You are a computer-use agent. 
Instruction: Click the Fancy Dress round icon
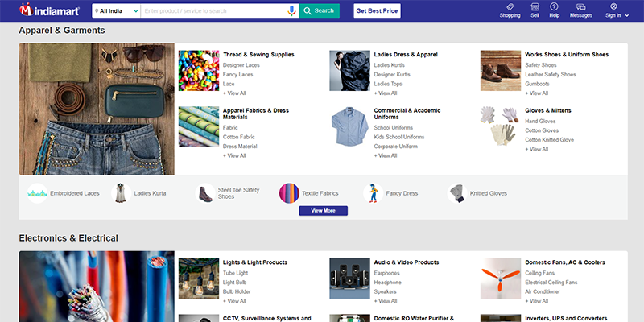(x=374, y=193)
